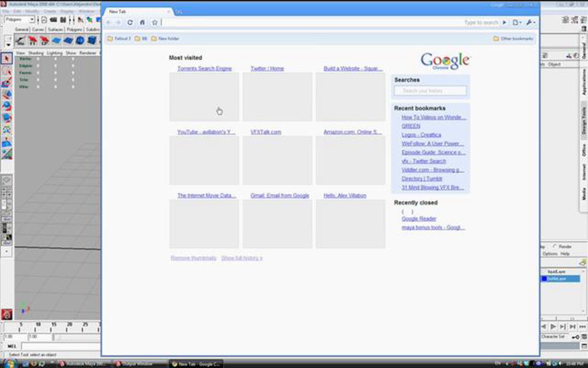Screen dimensions: 588x368
Task: Expand the Other bookmarks folder
Action: (513, 39)
